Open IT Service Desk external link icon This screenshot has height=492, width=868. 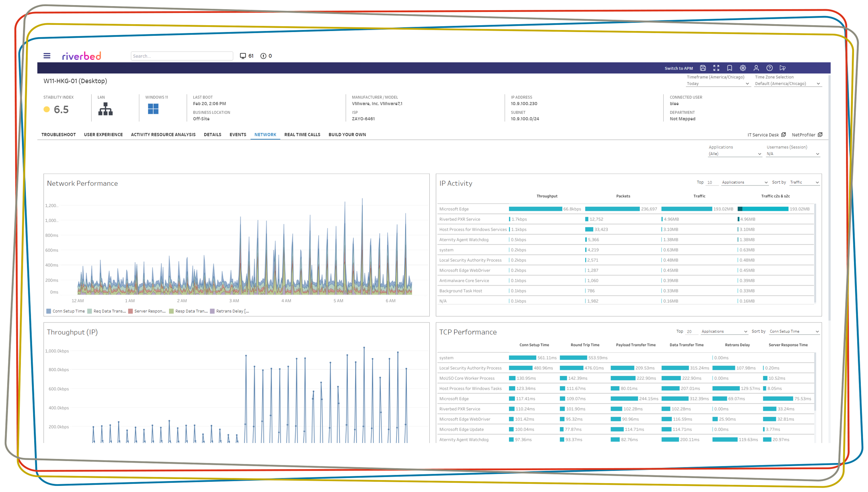(783, 135)
